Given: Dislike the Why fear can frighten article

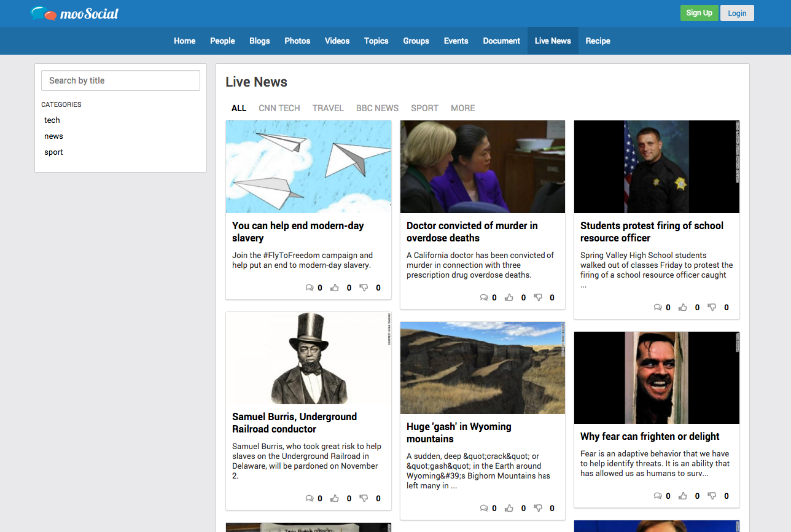Looking at the screenshot, I should (x=712, y=496).
